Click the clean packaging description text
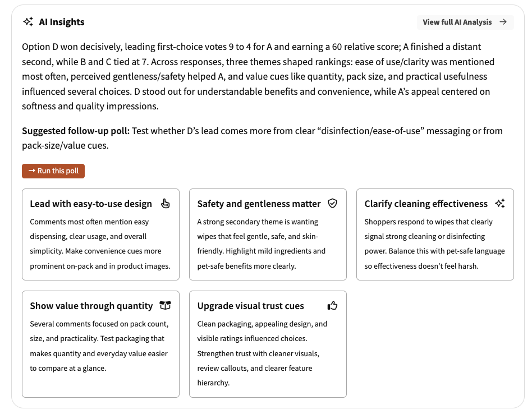The height and width of the screenshot is (414, 532). point(262,353)
